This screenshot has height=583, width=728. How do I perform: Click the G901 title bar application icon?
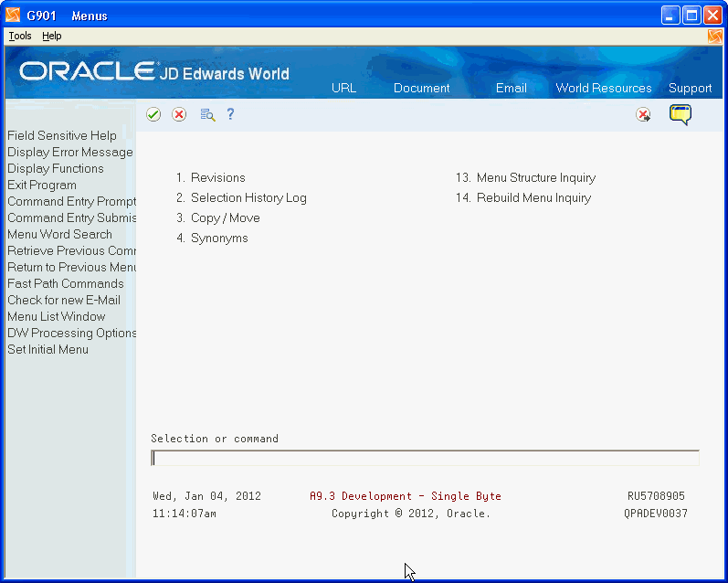[x=13, y=16]
